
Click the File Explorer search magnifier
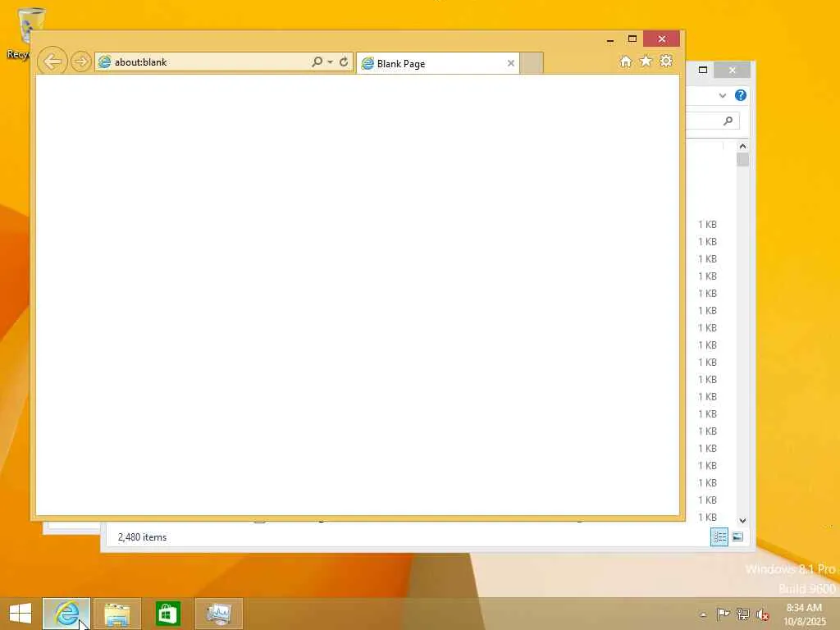(728, 121)
